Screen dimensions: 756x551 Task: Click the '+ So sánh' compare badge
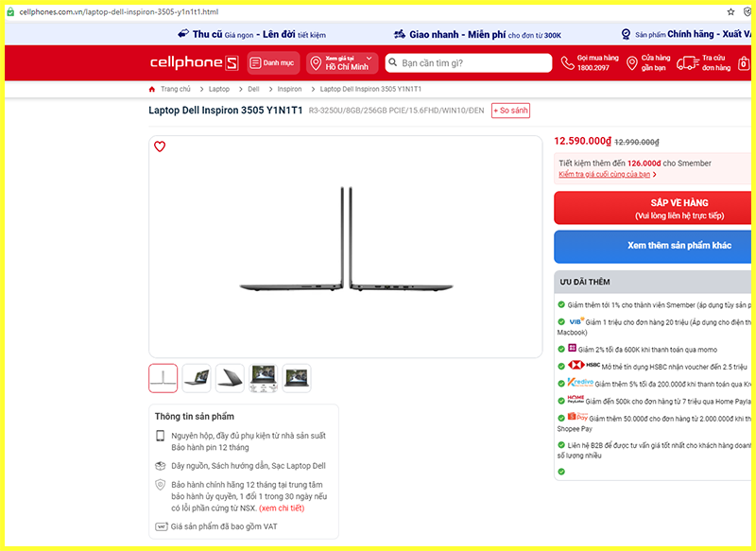[508, 111]
